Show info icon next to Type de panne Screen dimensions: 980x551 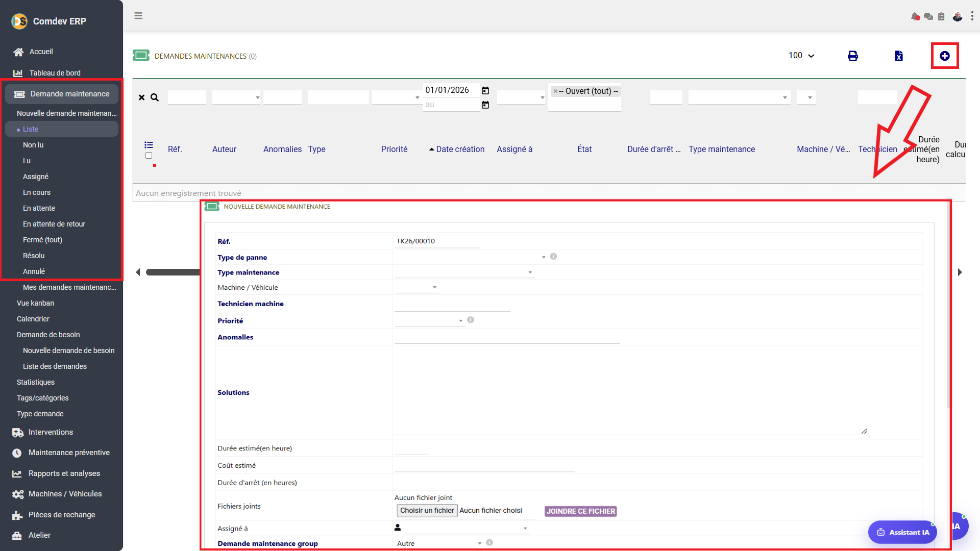[554, 257]
